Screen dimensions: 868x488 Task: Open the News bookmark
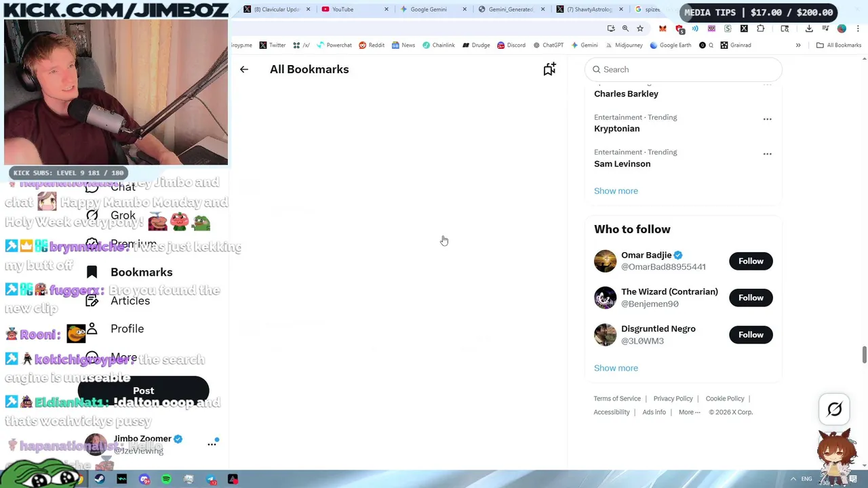[x=403, y=45]
